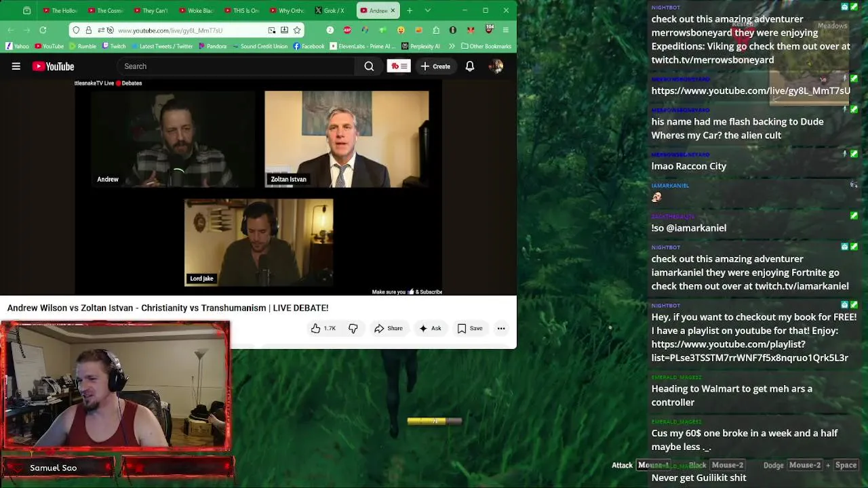Screen dimensions: 868x488
Task: Open the YouTube account avatar menu
Action: point(496,66)
